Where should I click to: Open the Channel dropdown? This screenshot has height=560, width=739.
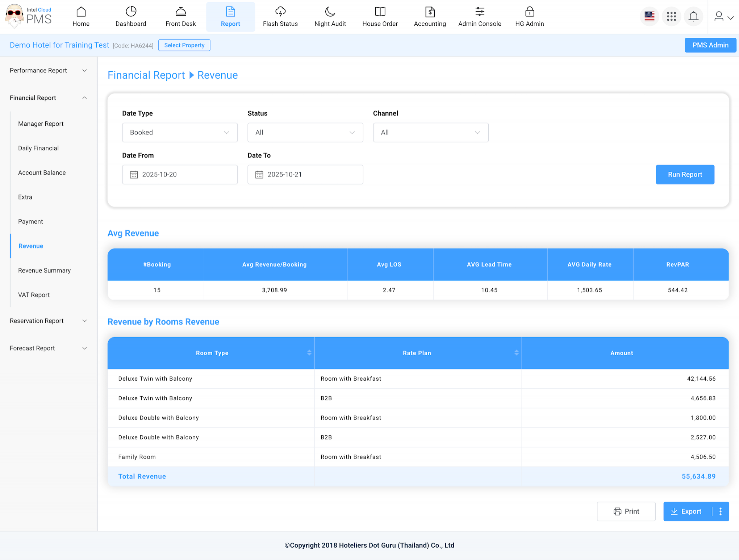(x=430, y=133)
